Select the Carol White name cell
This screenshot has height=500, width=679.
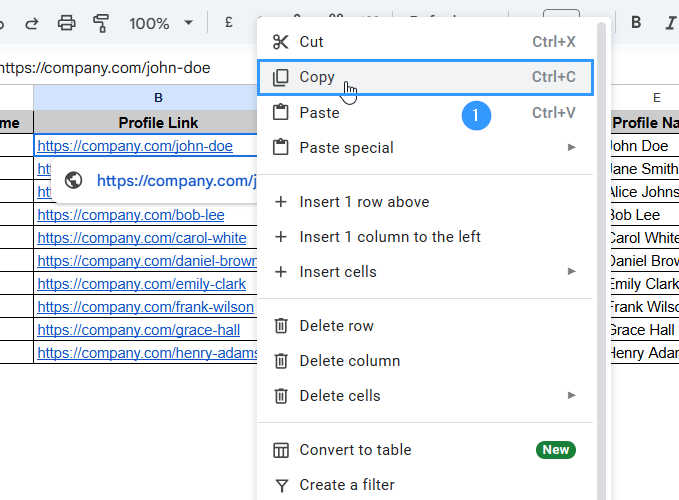pos(645,238)
